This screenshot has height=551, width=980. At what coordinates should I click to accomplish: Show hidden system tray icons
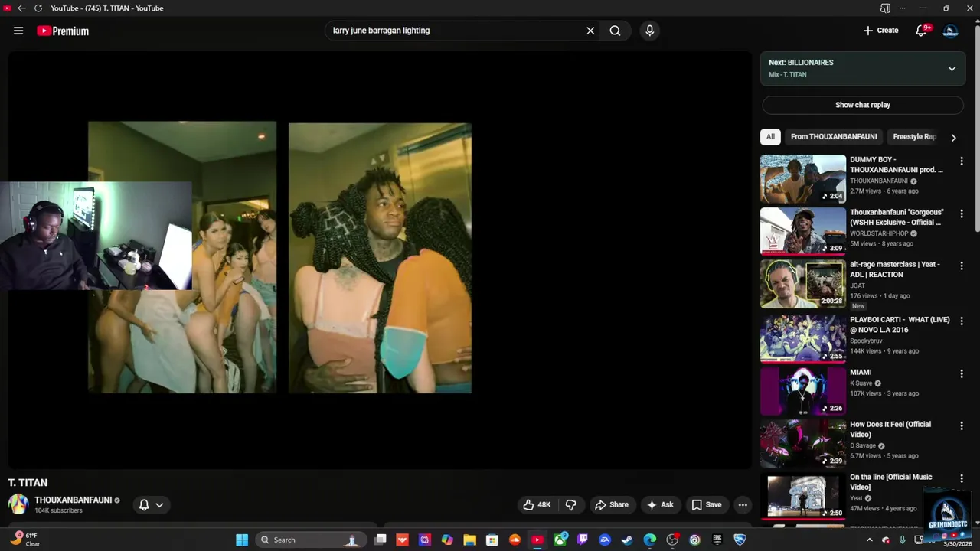(x=869, y=540)
